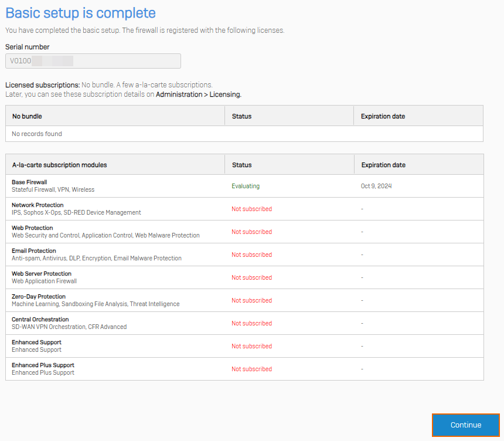
Task: Click the serial number input field
Action: click(93, 61)
